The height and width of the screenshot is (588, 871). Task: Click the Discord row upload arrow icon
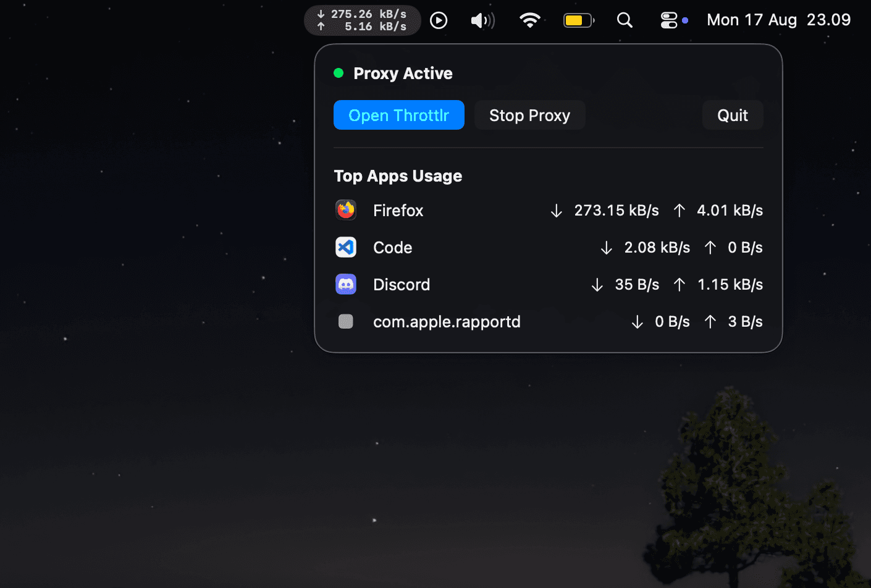(x=679, y=285)
